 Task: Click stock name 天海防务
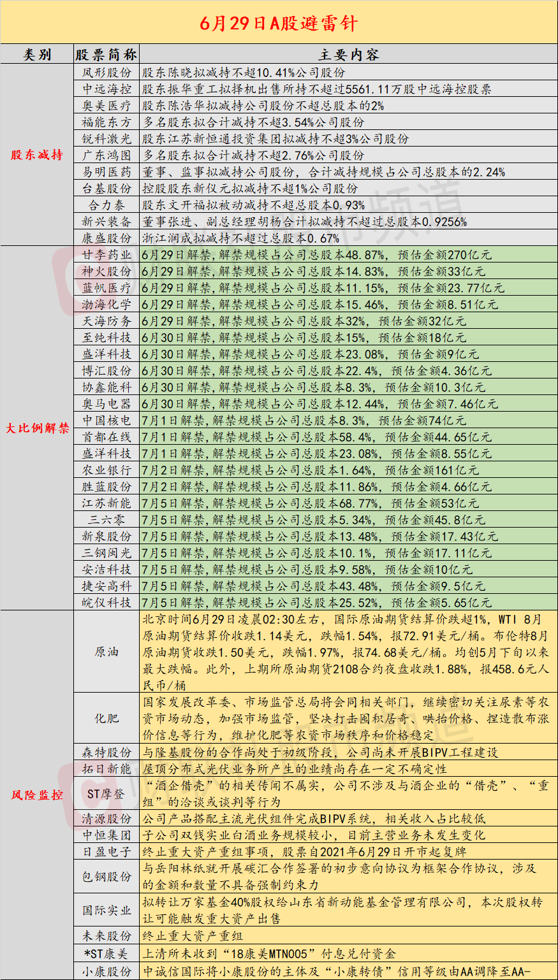[x=106, y=321]
